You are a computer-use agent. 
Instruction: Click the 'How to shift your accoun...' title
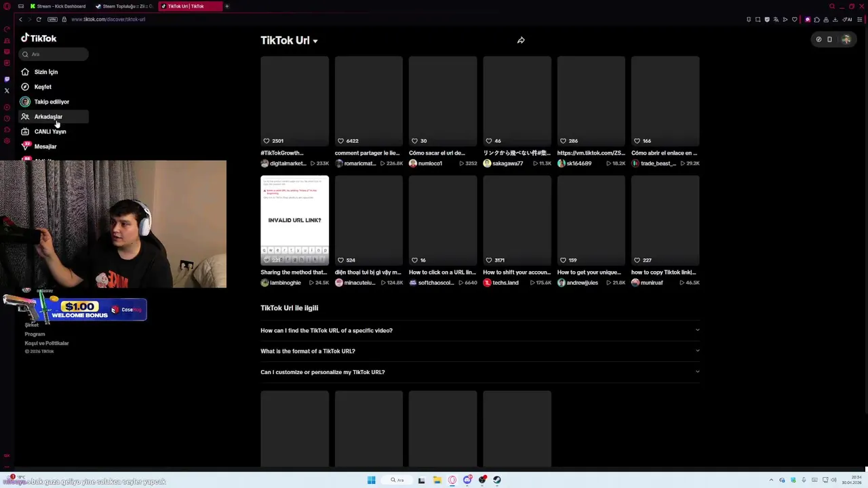[517, 272]
